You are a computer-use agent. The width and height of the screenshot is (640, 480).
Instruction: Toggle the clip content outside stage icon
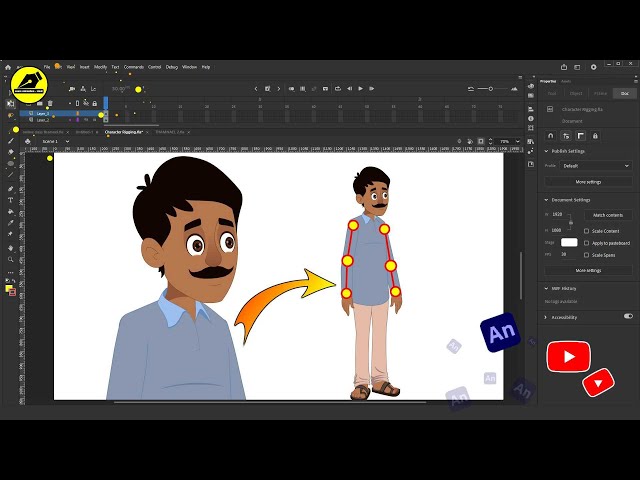point(481,141)
